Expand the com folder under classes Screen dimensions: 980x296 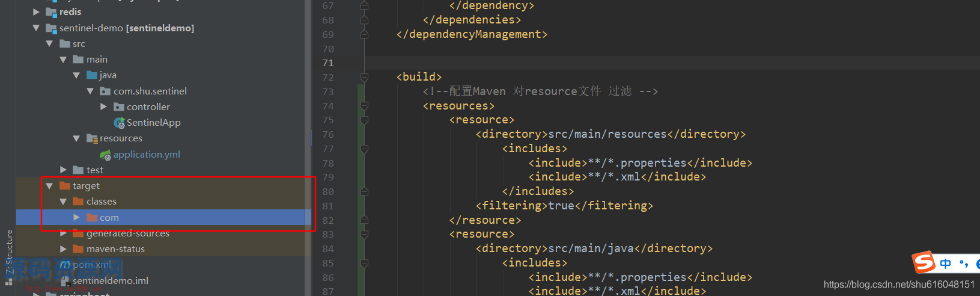76,217
